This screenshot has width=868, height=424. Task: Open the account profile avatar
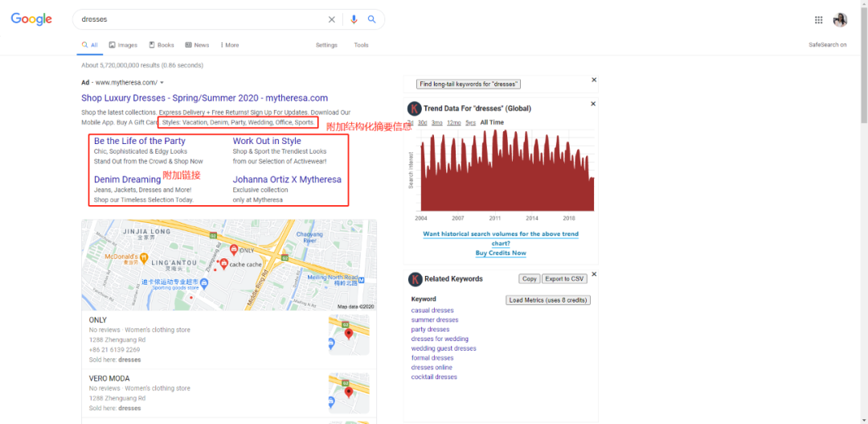[841, 20]
